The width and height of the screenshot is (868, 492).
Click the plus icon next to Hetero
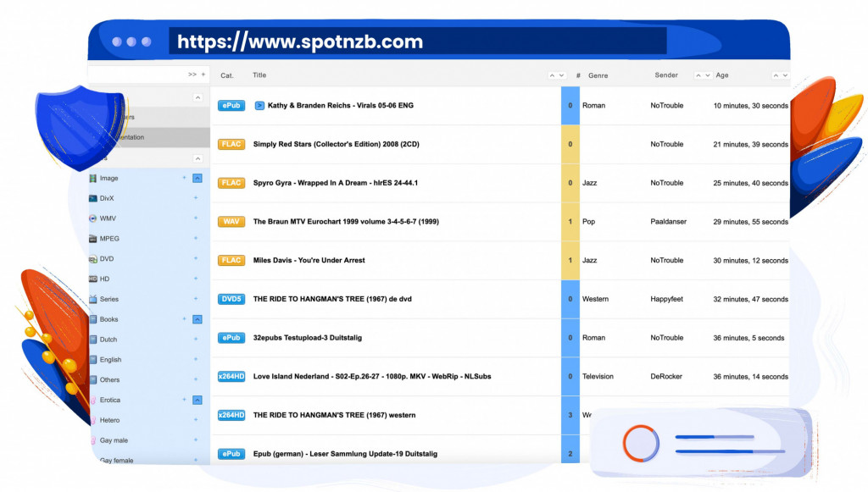(196, 419)
